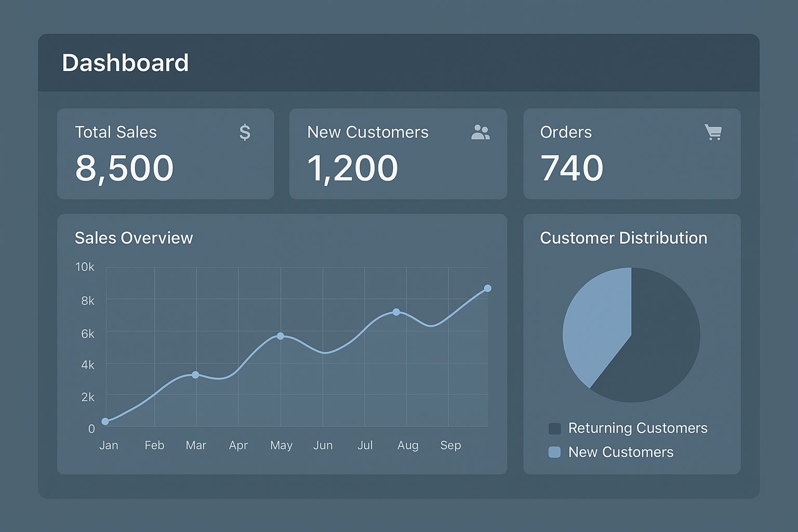Click the Returning Customers legend label
Image resolution: width=798 pixels, height=532 pixels.
coord(637,428)
